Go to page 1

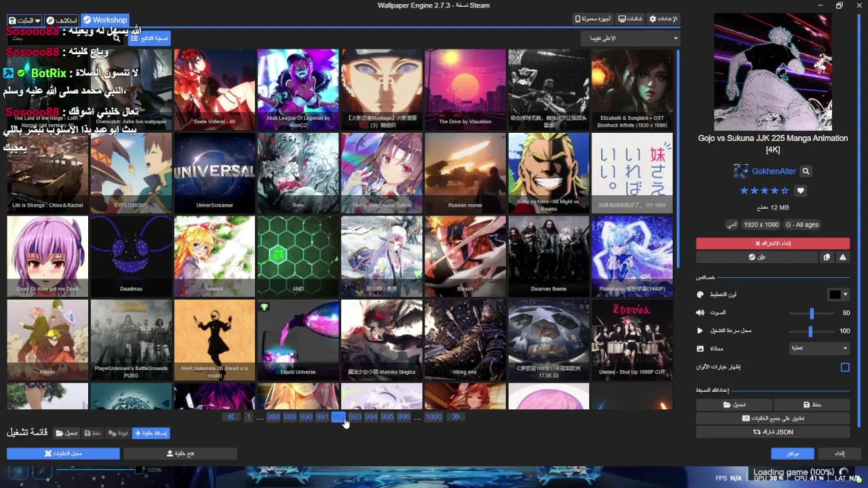click(249, 417)
